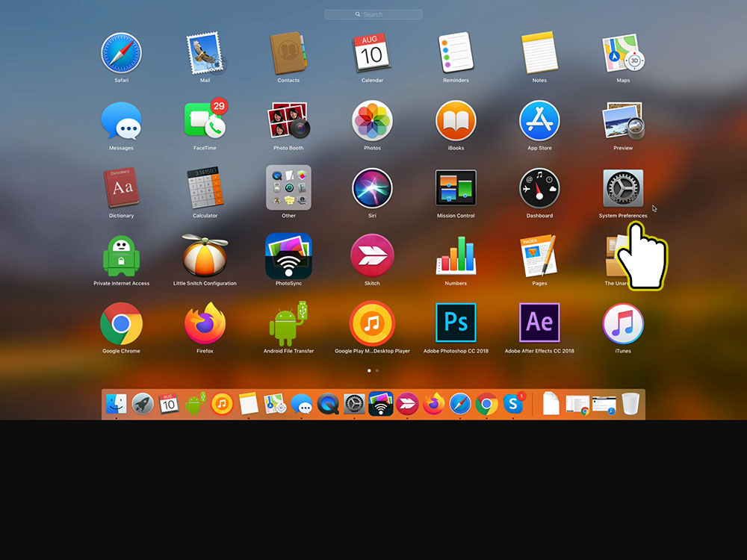Launch Firefox from the Launchpad grid
This screenshot has width=747, height=560.
(205, 323)
